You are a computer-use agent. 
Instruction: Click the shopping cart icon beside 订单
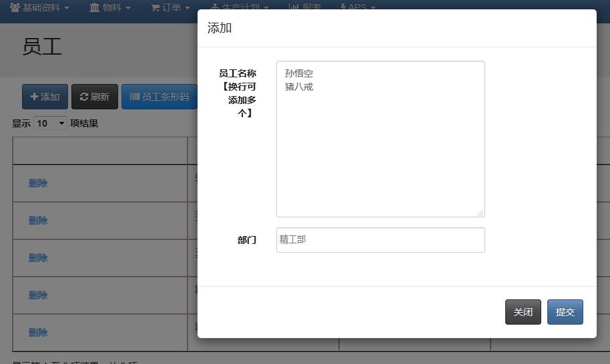point(155,7)
